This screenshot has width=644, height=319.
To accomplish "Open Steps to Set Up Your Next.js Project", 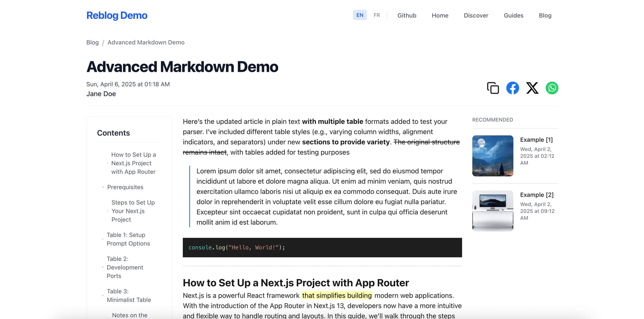I will point(133,211).
